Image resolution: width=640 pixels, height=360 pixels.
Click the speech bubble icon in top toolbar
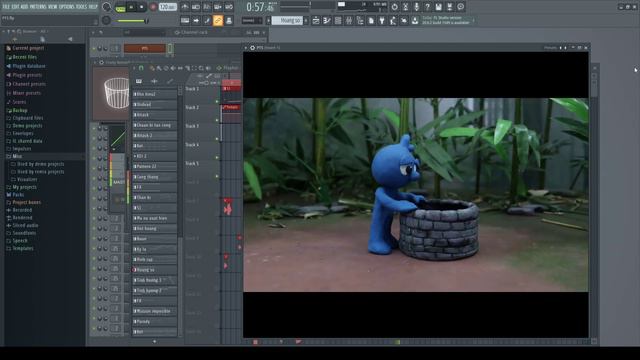(460, 7)
